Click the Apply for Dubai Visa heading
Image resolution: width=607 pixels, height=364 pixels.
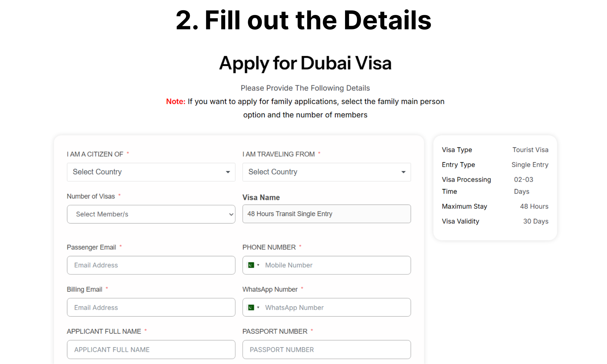click(305, 63)
